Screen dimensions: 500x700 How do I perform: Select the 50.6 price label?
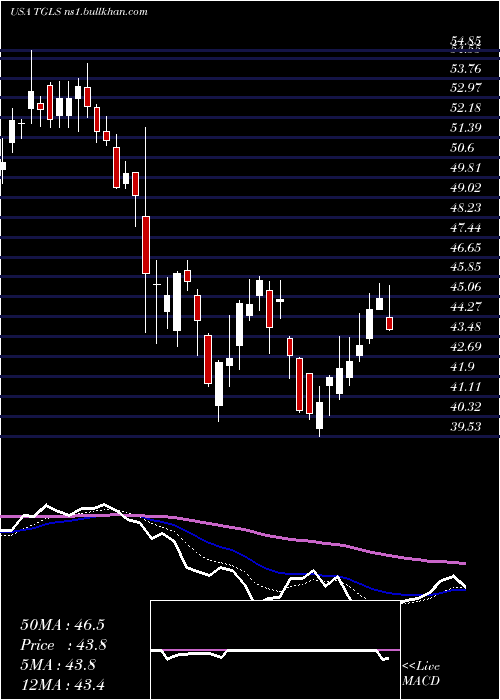[462, 148]
